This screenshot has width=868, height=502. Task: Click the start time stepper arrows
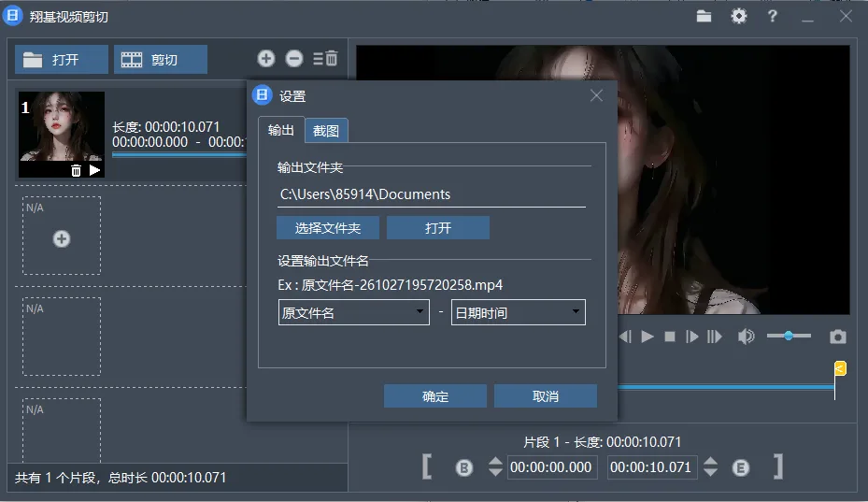tap(495, 466)
